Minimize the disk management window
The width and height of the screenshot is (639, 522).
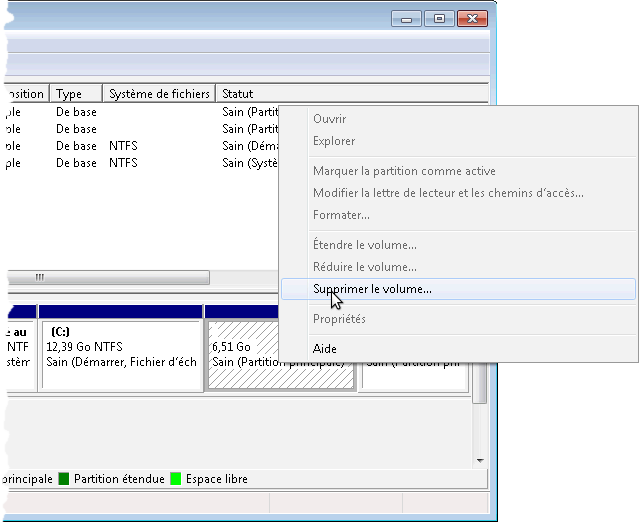(406, 19)
